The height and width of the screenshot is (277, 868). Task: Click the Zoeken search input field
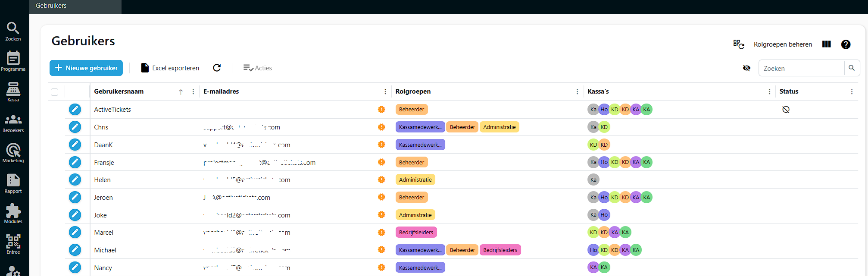[x=802, y=68]
